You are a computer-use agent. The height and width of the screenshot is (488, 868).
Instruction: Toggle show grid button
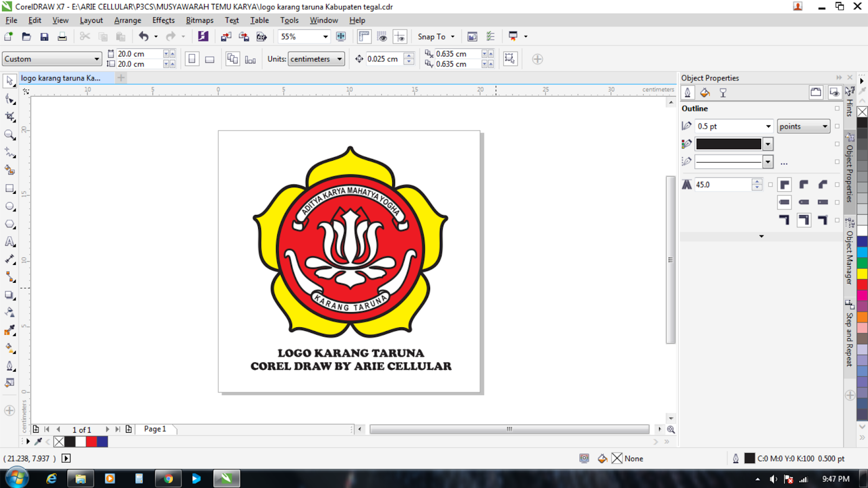click(x=382, y=36)
